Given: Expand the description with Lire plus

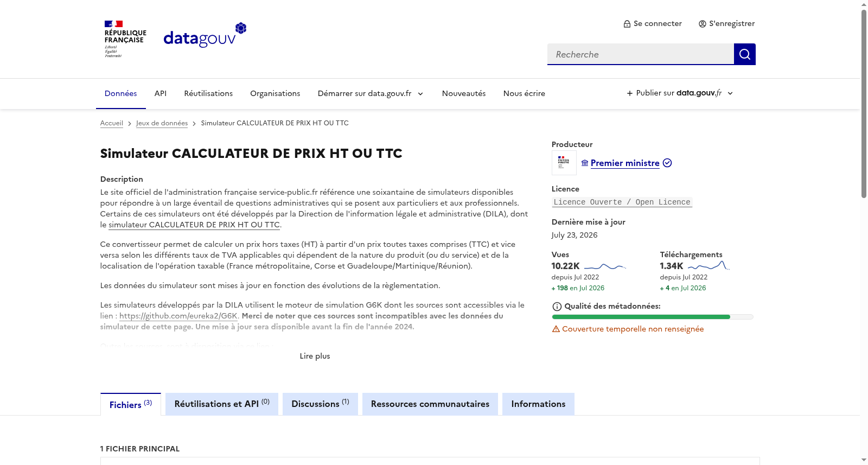Looking at the screenshot, I should [x=315, y=356].
